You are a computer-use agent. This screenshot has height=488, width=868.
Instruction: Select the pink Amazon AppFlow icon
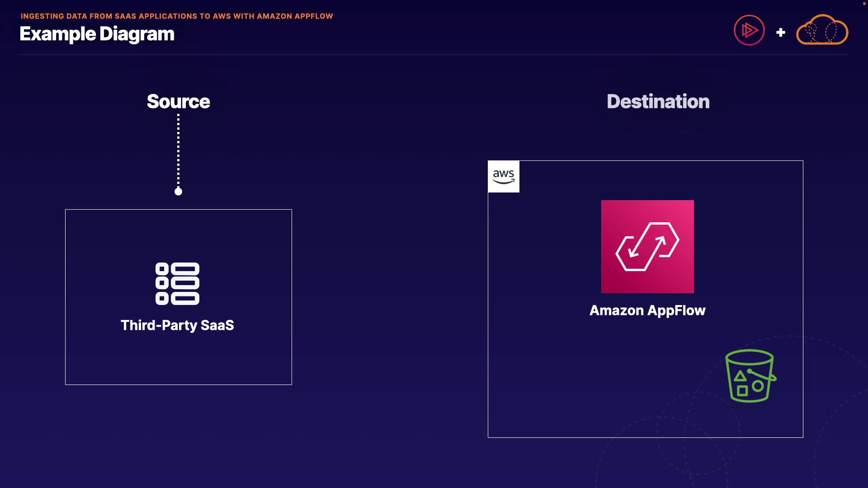(x=647, y=247)
